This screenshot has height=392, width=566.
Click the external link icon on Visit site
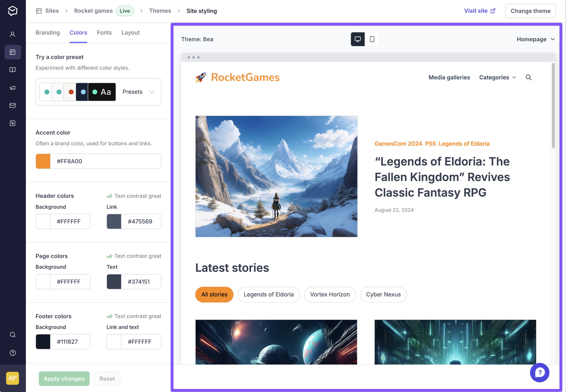(x=494, y=11)
